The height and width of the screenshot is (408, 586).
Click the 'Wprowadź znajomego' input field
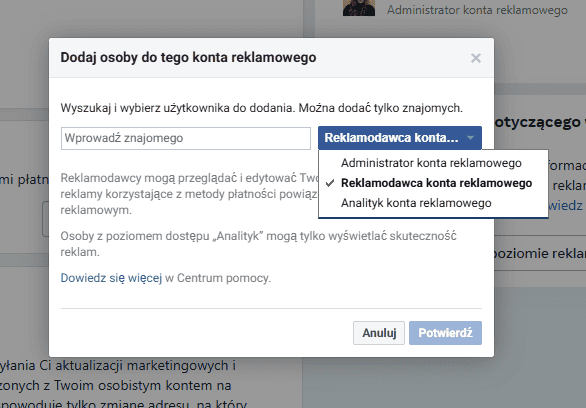(x=186, y=138)
